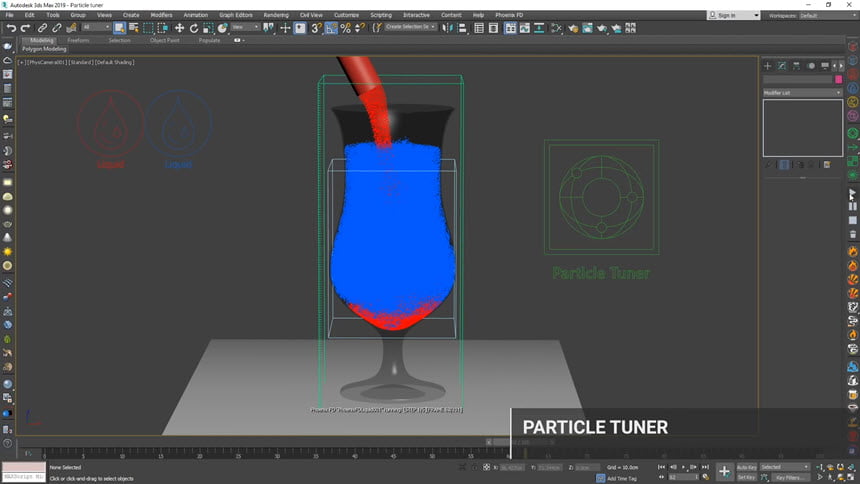Activate the Select Object tool
The height and width of the screenshot is (484, 860).
(120, 28)
